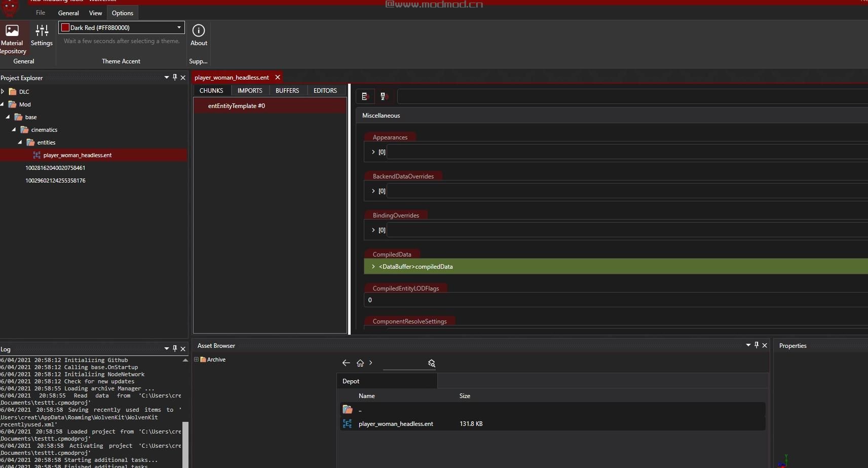Switch to the IMPORTS tab

click(x=250, y=91)
